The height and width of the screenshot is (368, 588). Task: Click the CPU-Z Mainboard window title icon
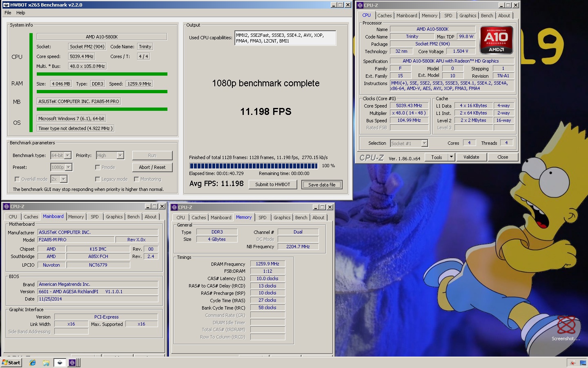(x=7, y=206)
